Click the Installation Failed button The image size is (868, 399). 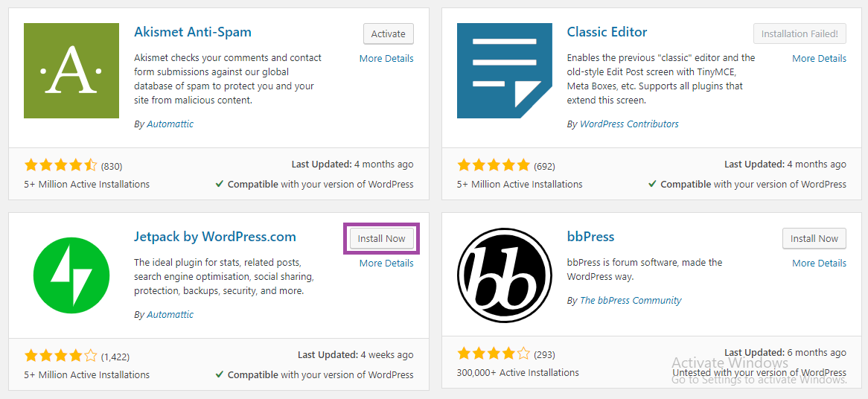800,33
